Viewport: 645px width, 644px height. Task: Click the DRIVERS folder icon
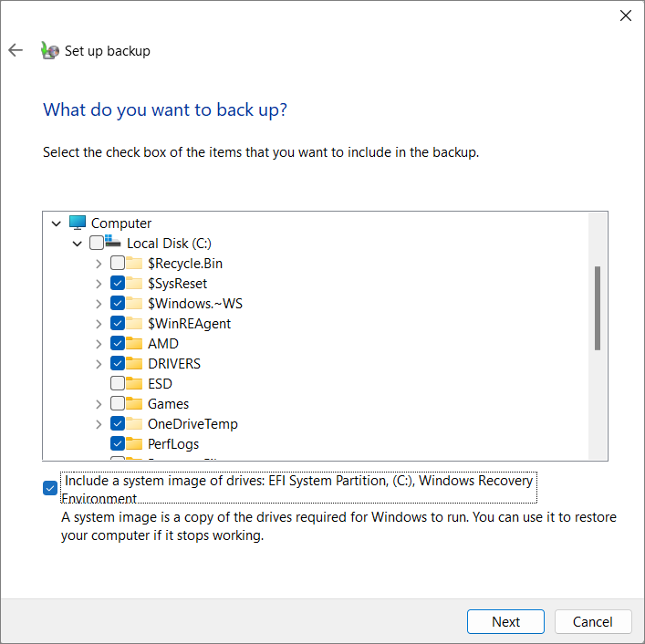(135, 364)
